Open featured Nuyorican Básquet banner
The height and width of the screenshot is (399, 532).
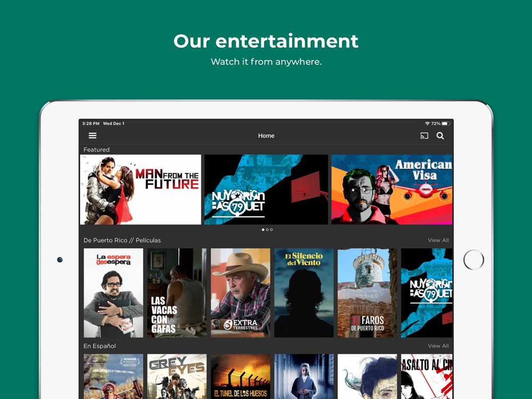267,190
